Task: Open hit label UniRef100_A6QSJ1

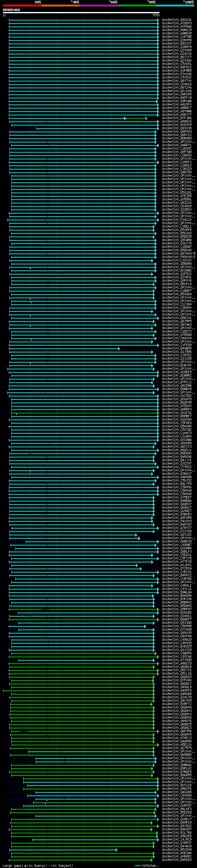Action: pyautogui.click(x=176, y=450)
